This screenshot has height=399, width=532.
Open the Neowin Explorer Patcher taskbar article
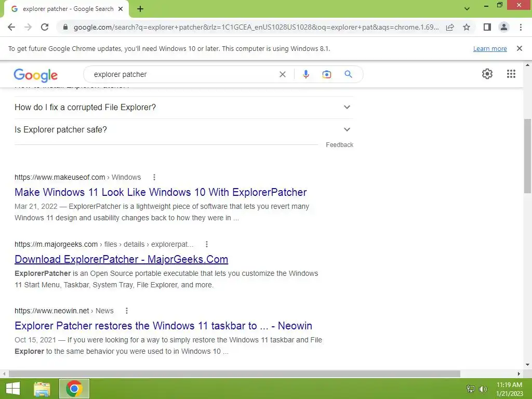pyautogui.click(x=163, y=326)
